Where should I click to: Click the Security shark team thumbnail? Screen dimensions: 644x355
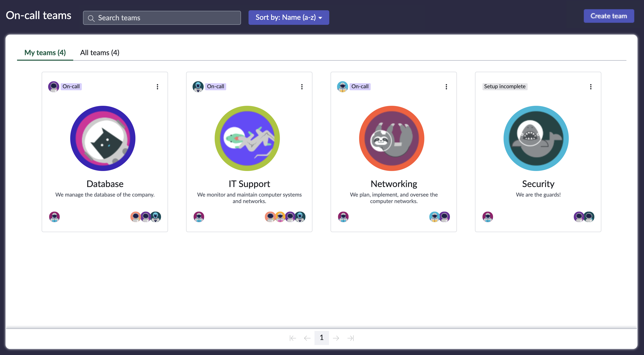[x=536, y=138]
